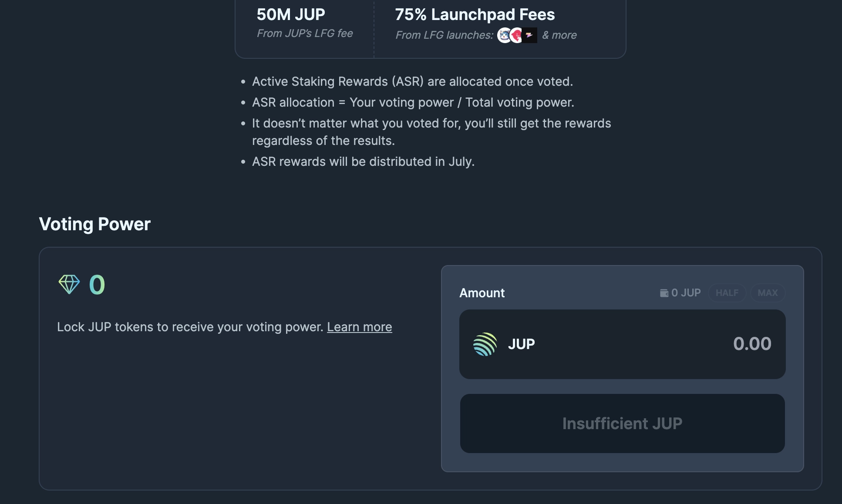Image resolution: width=842 pixels, height=504 pixels.
Task: Click the JUP token logo in the Amount field
Action: pyautogui.click(x=485, y=344)
